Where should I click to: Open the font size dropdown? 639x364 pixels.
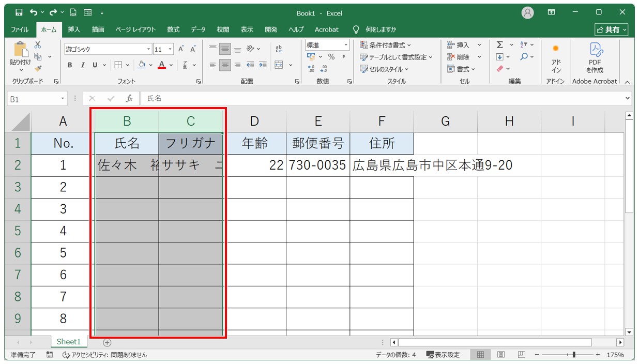(x=171, y=49)
